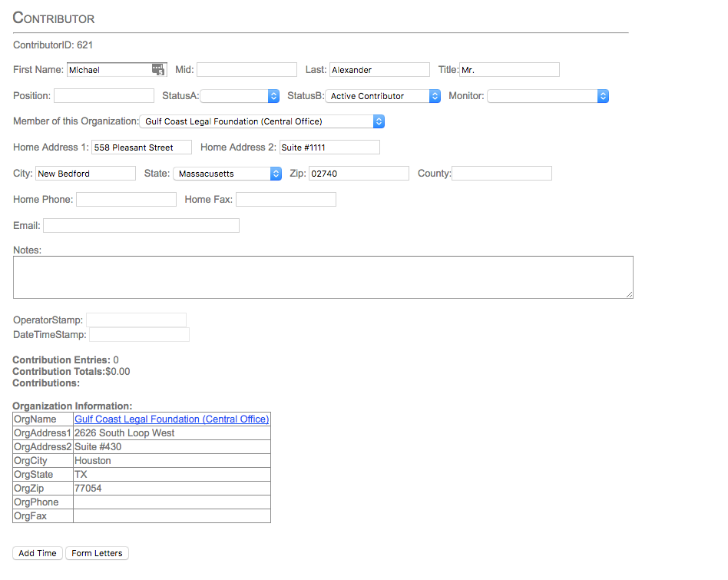Open the StatusA dropdown

point(240,96)
